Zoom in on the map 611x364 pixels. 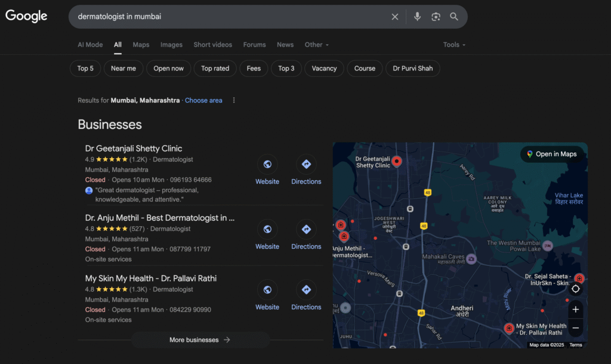pos(576,310)
